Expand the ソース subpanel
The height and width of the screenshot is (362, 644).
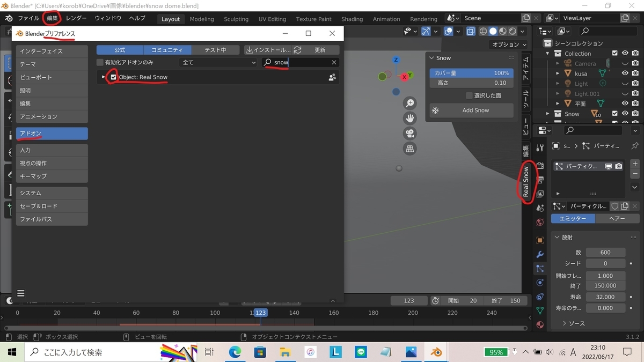565,323
